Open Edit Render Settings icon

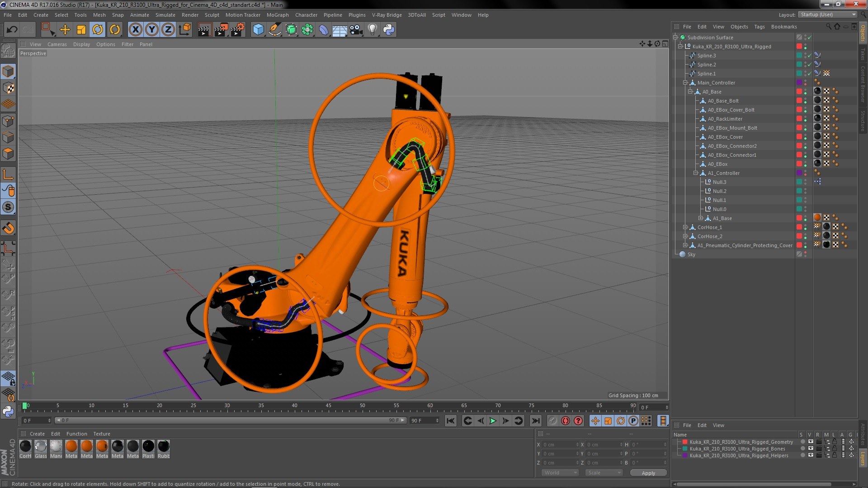point(238,30)
